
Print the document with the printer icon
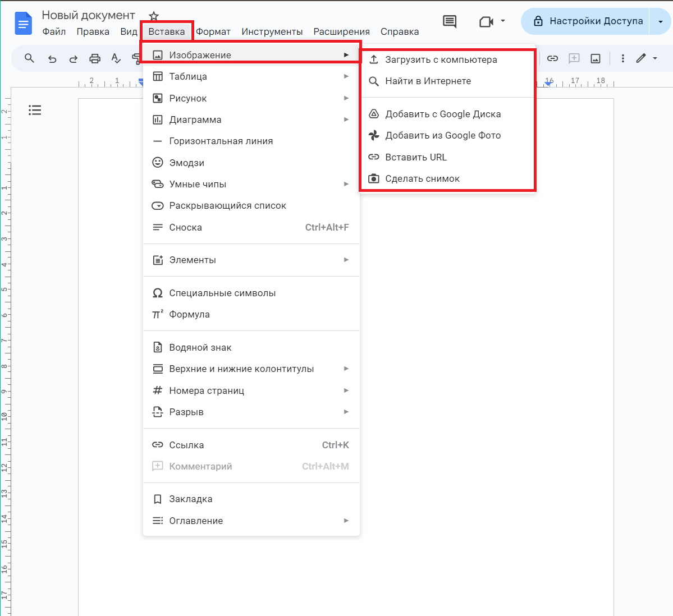click(95, 59)
